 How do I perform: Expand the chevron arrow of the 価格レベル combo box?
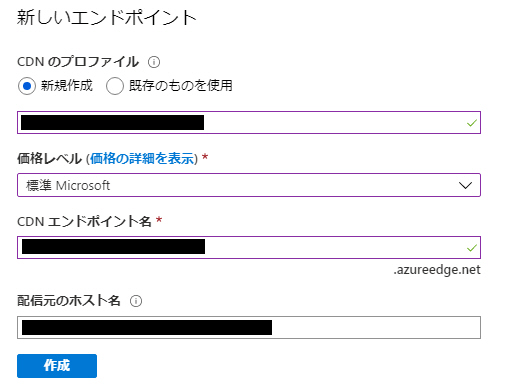click(x=465, y=185)
